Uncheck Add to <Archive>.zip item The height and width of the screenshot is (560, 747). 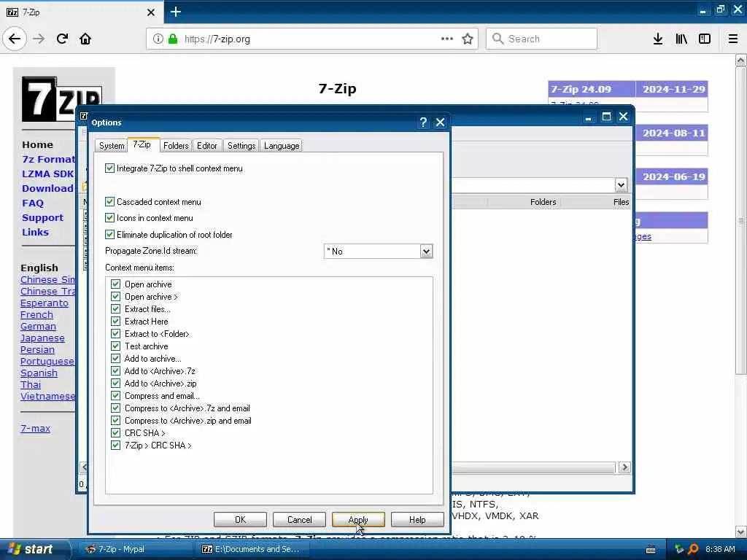115,384
